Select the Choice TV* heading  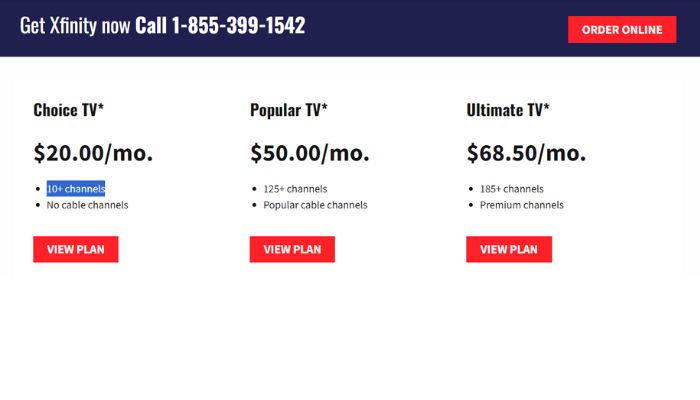pyautogui.click(x=69, y=110)
